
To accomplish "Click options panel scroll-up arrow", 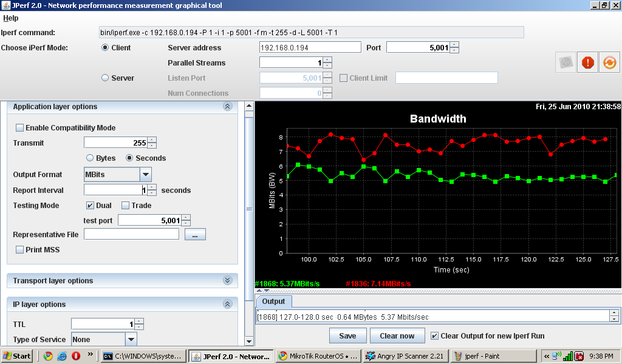I will (249, 106).
